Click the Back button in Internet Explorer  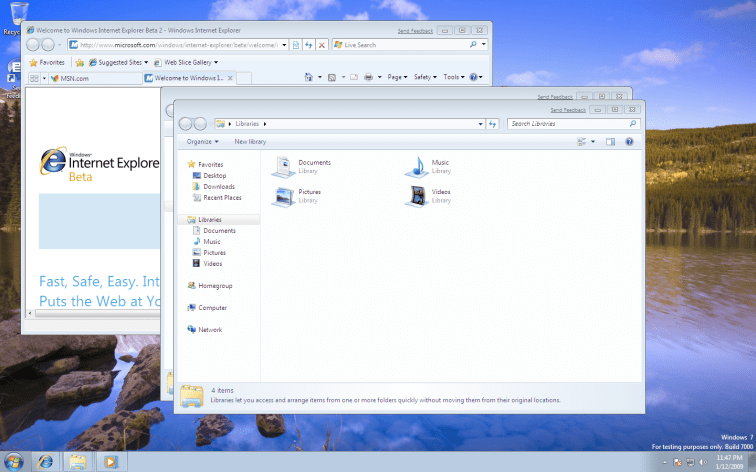(x=33, y=45)
